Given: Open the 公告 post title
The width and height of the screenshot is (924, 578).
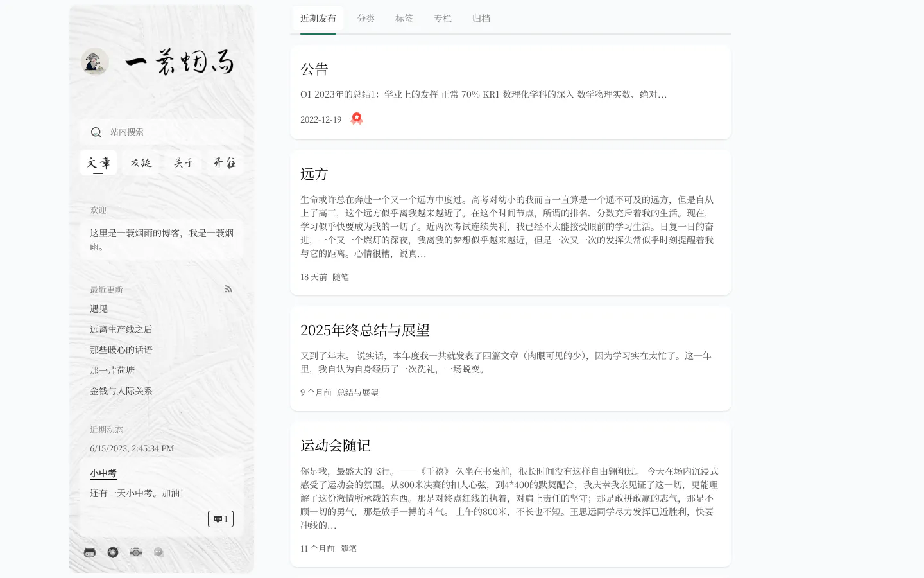Looking at the screenshot, I should tap(314, 69).
